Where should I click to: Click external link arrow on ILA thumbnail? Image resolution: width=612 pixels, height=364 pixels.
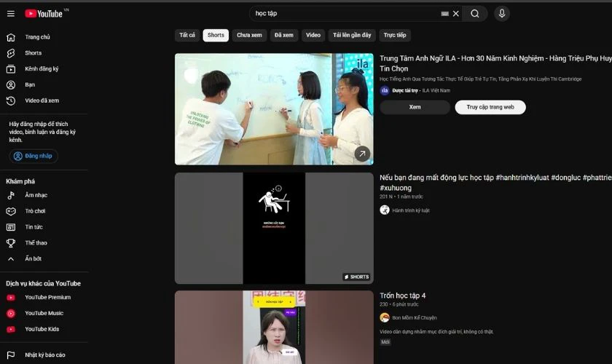click(362, 154)
